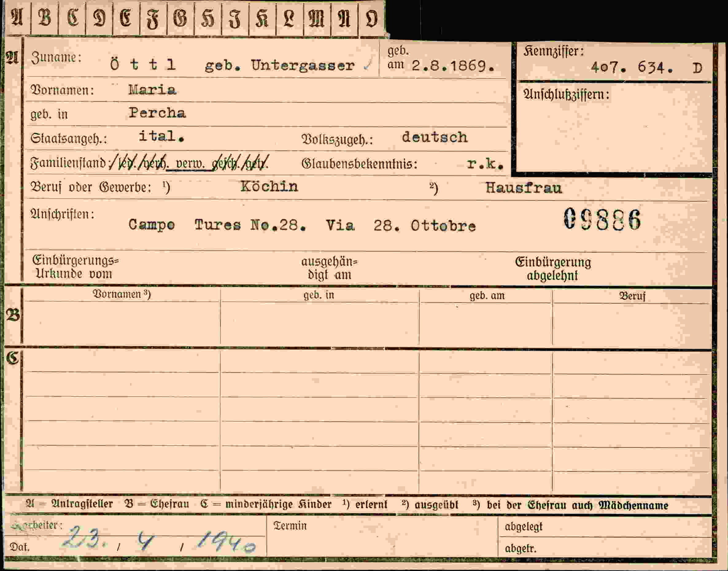The width and height of the screenshot is (728, 571).
Task: Click index tab letter G
Action: click(181, 17)
